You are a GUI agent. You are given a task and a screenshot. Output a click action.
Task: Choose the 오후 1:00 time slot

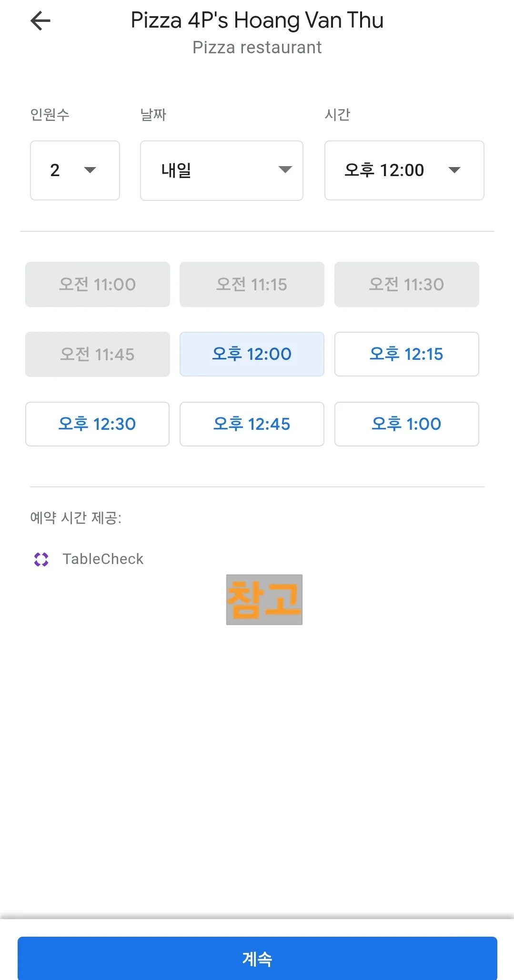coord(407,424)
